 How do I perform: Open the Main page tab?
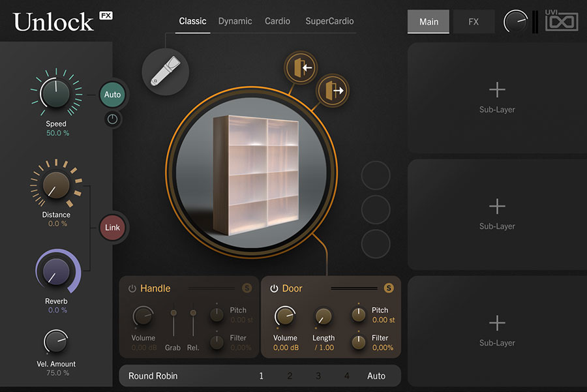coord(429,22)
